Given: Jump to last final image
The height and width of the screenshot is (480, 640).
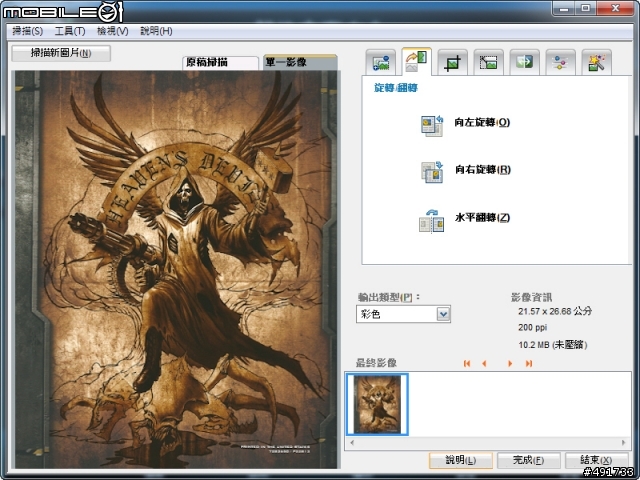Looking at the screenshot, I should 529,363.
